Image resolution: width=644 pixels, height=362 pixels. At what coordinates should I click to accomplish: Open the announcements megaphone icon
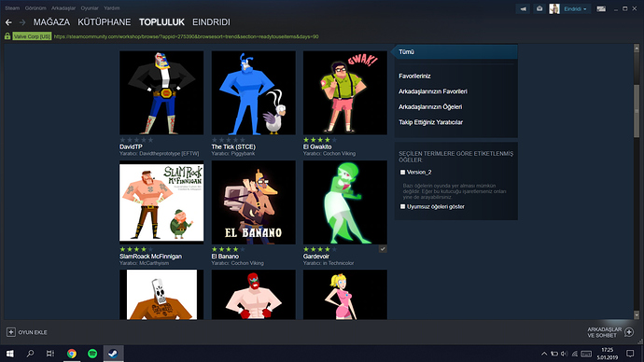524,9
